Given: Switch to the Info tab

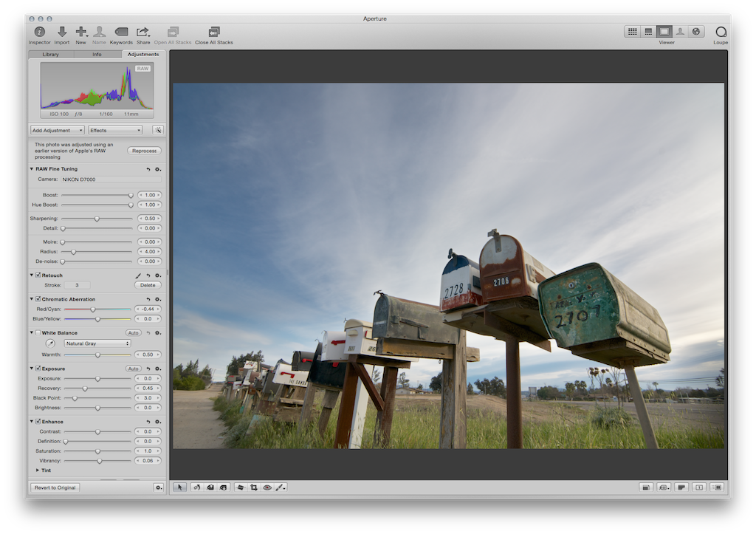Looking at the screenshot, I should 97,55.
